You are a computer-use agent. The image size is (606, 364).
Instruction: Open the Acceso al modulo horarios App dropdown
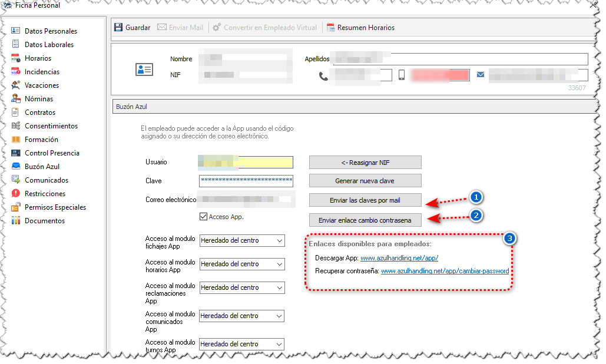pos(242,264)
